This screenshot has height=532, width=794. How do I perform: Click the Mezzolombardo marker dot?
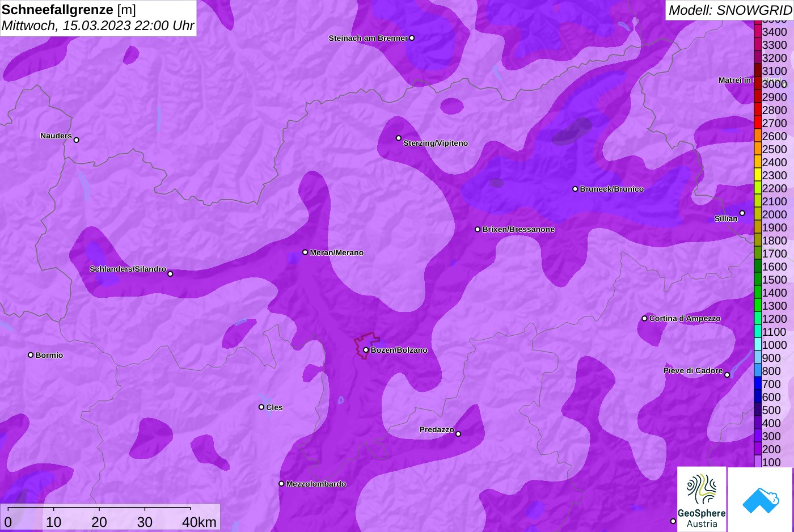(x=281, y=484)
